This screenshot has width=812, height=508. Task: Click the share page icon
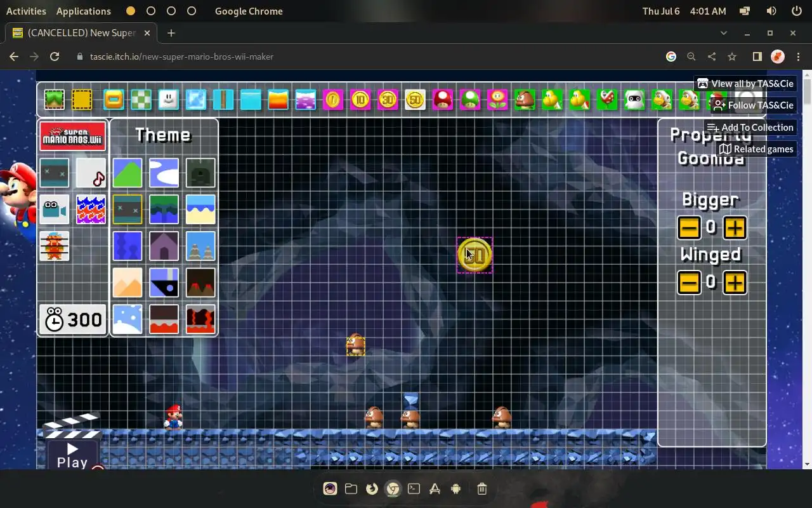pyautogui.click(x=712, y=57)
